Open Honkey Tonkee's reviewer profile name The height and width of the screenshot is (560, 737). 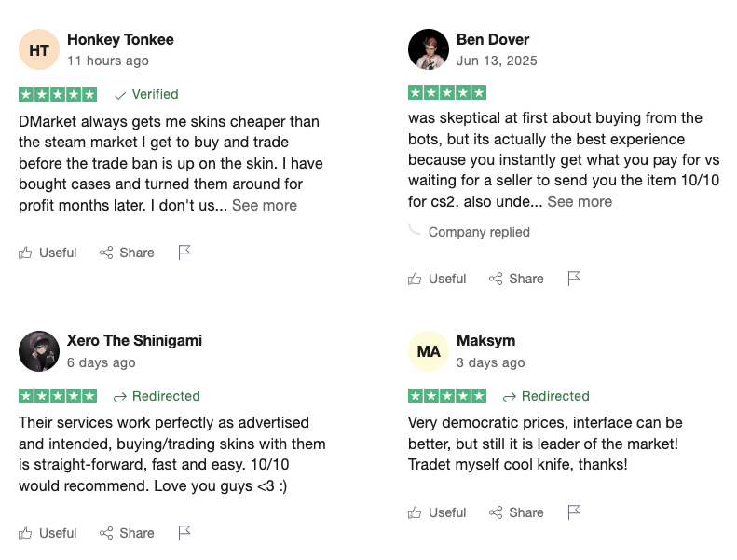click(x=120, y=40)
